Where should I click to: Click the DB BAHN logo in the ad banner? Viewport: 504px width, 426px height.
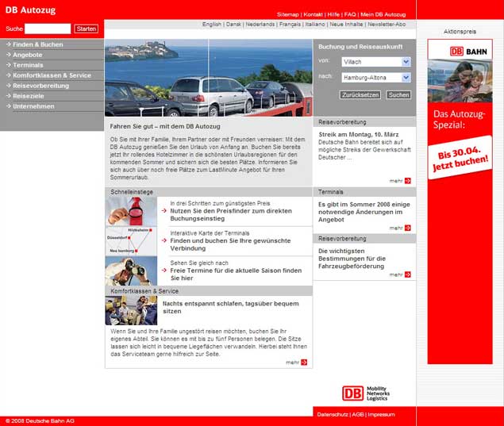[468, 52]
